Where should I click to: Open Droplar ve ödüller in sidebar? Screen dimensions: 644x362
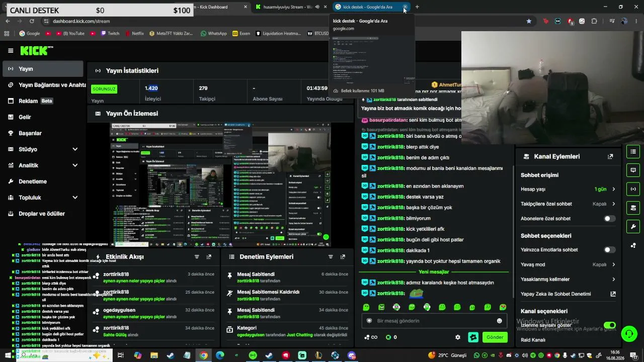(43, 214)
